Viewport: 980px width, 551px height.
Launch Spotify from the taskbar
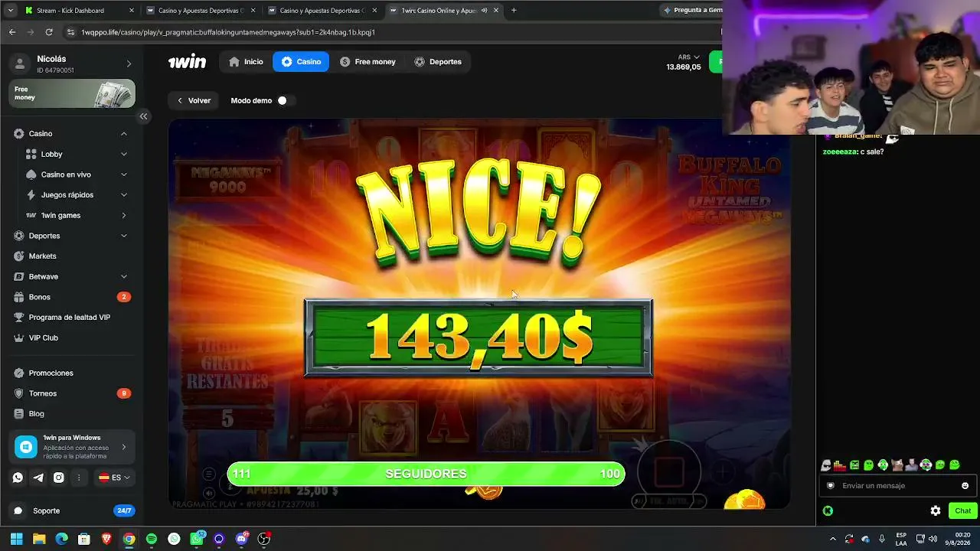pyautogui.click(x=152, y=539)
